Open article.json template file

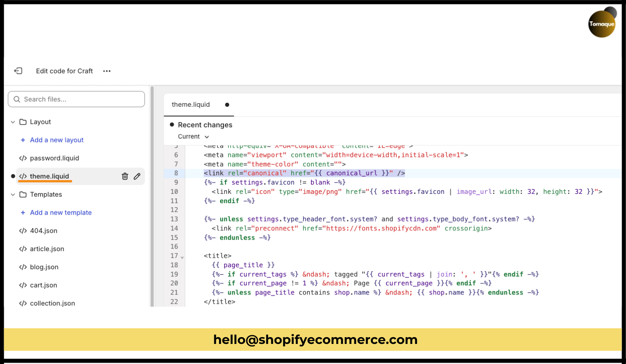[47, 249]
